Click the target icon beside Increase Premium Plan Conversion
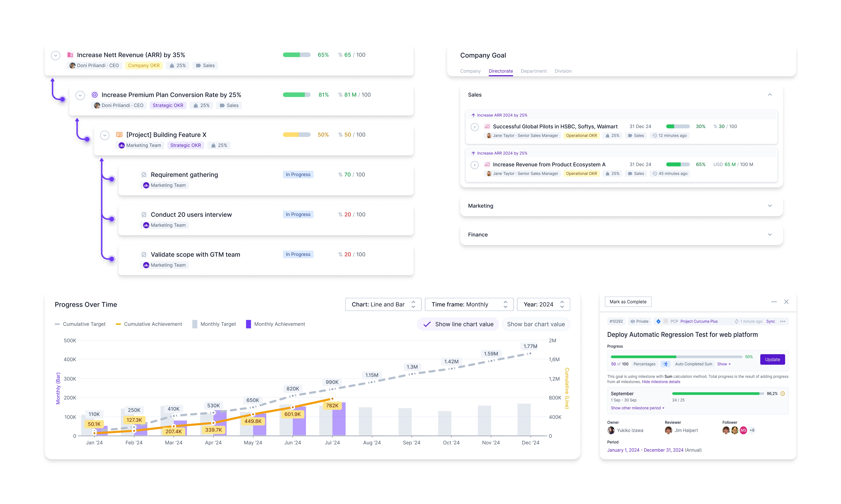This screenshot has width=841, height=504. tap(94, 95)
